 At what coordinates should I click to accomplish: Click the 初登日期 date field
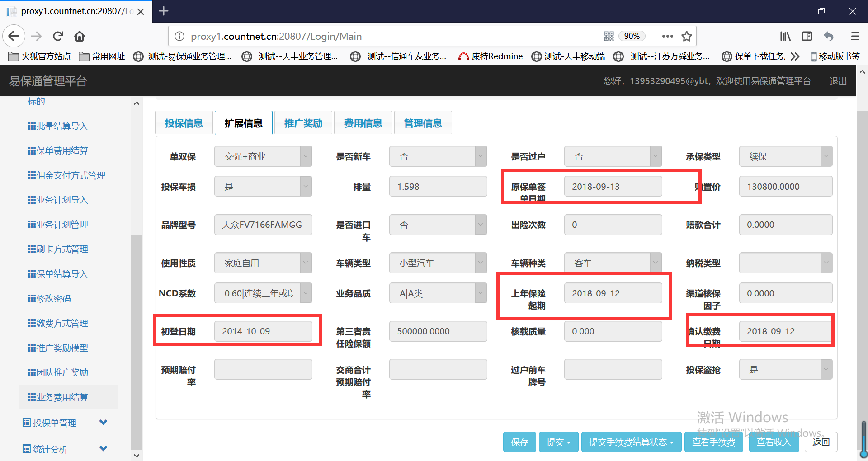(x=263, y=331)
